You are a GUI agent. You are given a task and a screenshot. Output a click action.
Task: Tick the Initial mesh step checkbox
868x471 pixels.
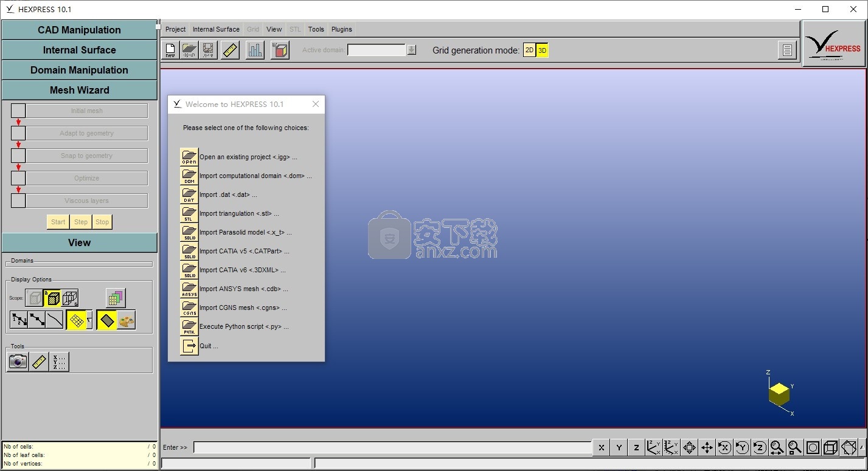[x=18, y=111]
